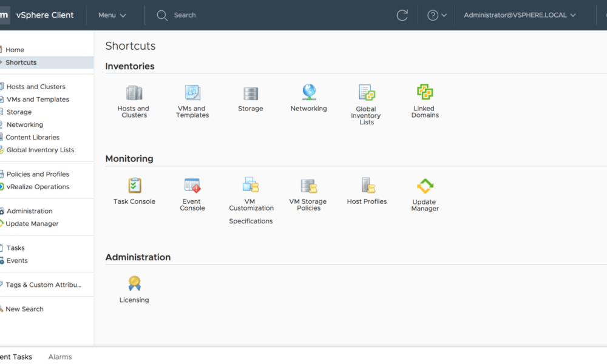Open the Event Console icon

point(192,185)
